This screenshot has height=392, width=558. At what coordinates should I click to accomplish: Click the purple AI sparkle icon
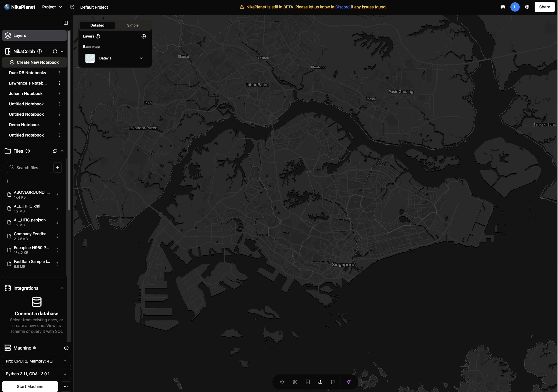click(x=348, y=382)
